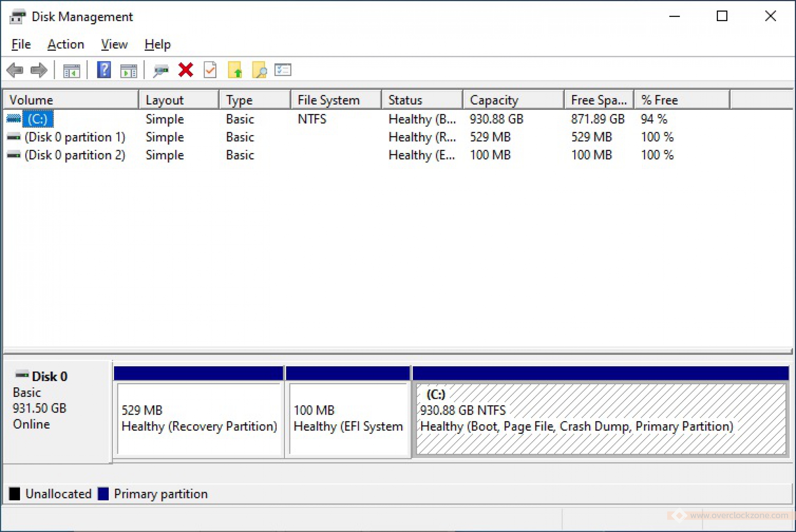Select the (Disk 0 partition 2) volume row
796x532 pixels.
click(x=75, y=155)
